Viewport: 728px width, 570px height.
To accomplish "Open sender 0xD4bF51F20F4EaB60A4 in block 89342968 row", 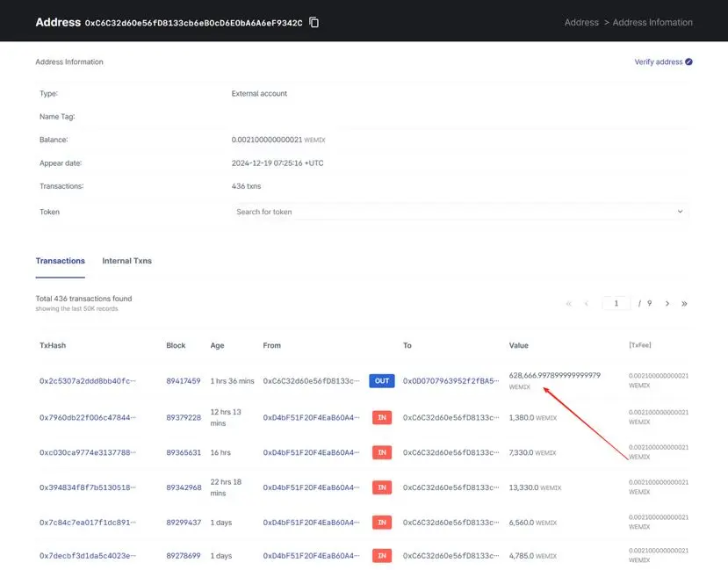I will click(311, 487).
